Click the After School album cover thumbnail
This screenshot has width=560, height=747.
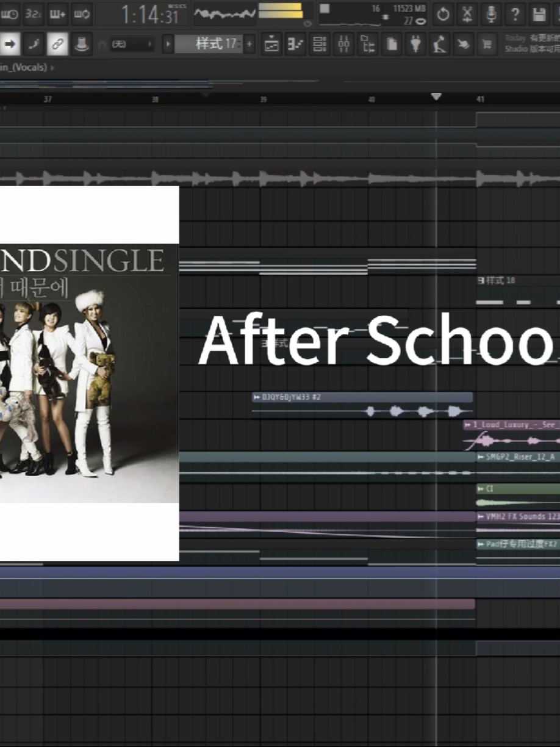click(89, 373)
